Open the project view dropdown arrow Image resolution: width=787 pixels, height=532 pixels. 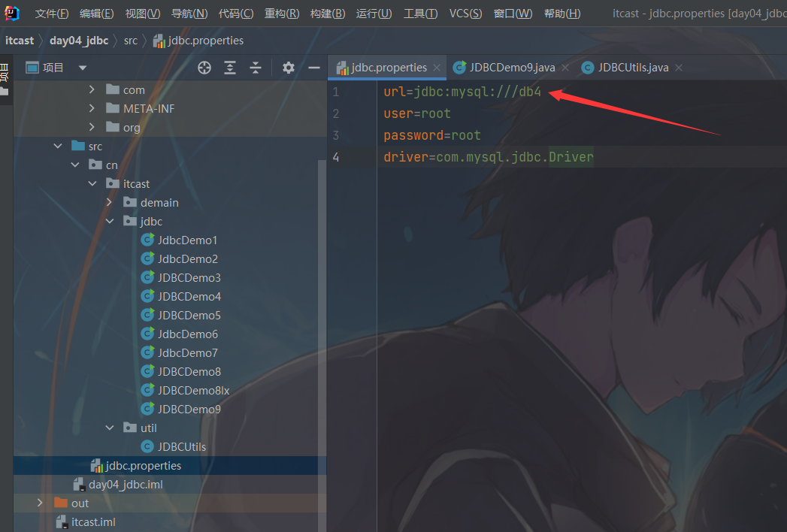pos(83,68)
